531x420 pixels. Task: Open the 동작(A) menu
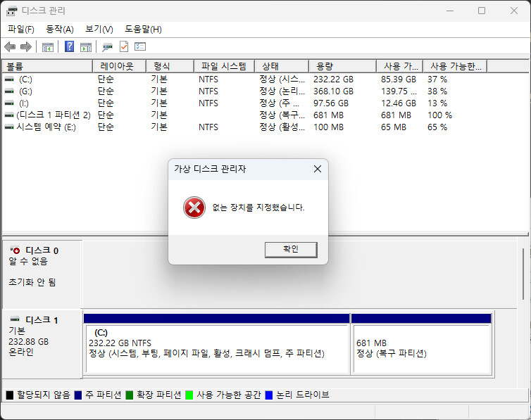(x=60, y=30)
